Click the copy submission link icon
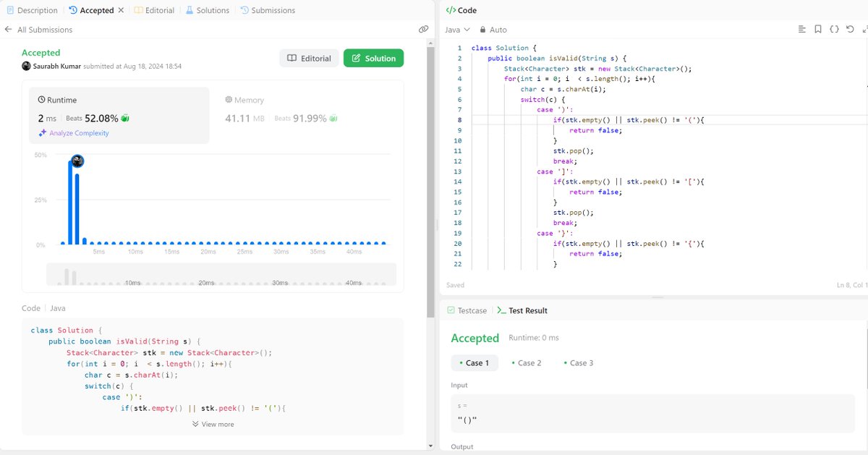This screenshot has width=868, height=455. tap(423, 29)
